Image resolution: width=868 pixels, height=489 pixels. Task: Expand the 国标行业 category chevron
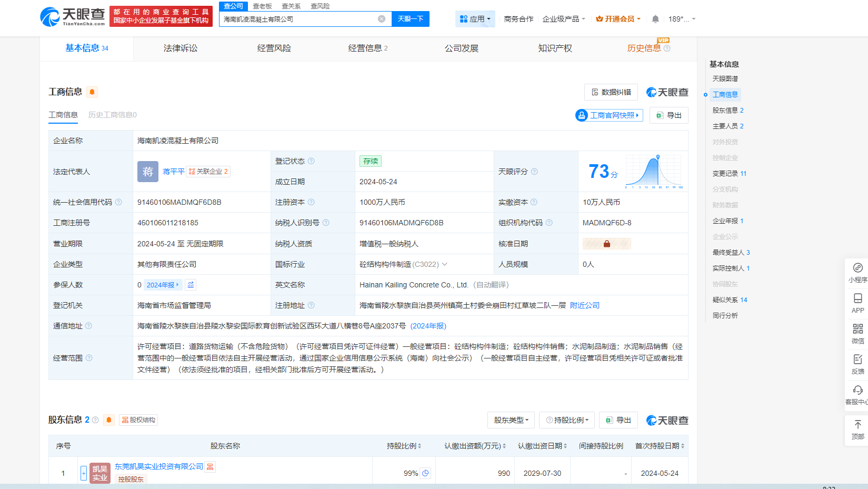(445, 264)
